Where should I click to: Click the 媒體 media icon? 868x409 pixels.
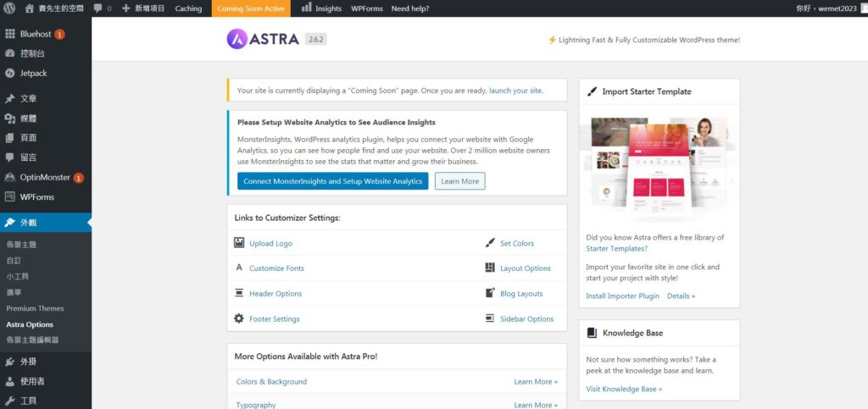point(10,119)
